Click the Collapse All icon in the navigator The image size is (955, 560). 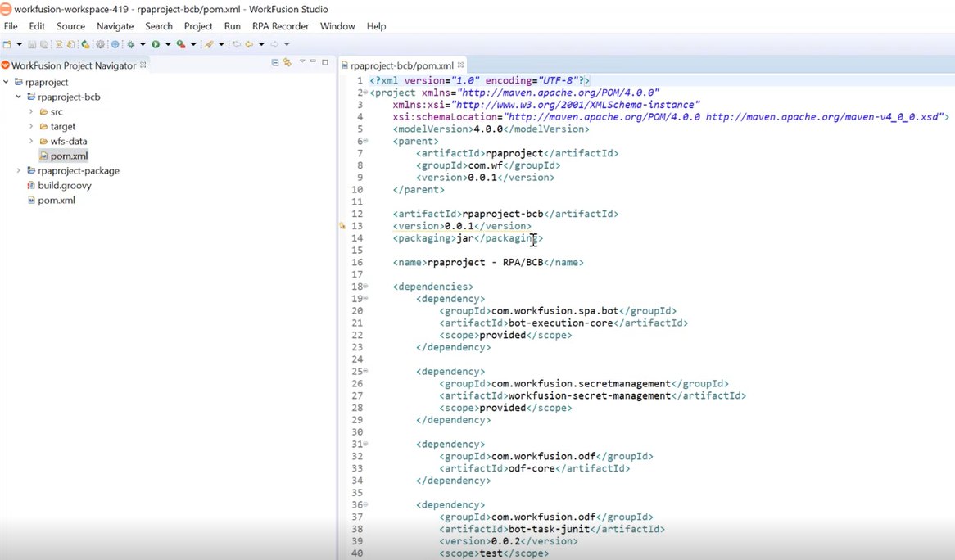(x=275, y=63)
